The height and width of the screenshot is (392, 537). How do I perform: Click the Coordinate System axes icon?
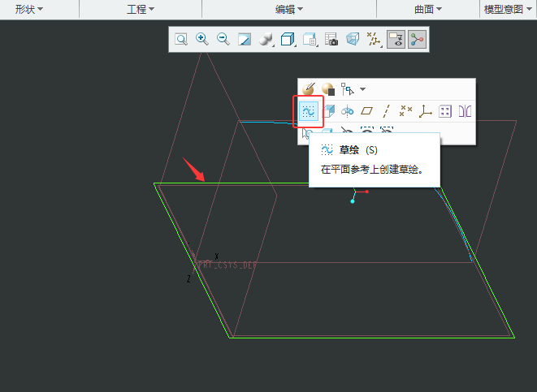coord(426,111)
